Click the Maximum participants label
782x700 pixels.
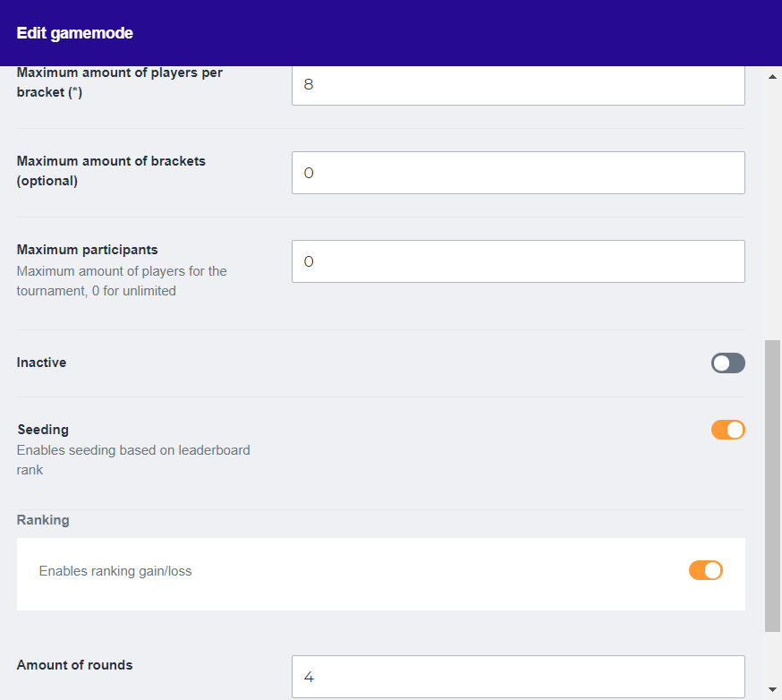[x=87, y=250]
